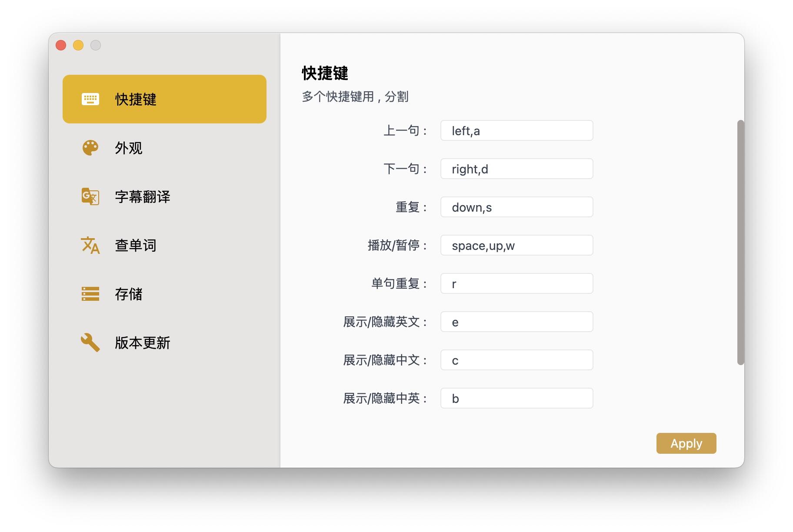793x532 pixels.
Task: Select the keyboard icon beside 快捷键
Action: (90, 99)
